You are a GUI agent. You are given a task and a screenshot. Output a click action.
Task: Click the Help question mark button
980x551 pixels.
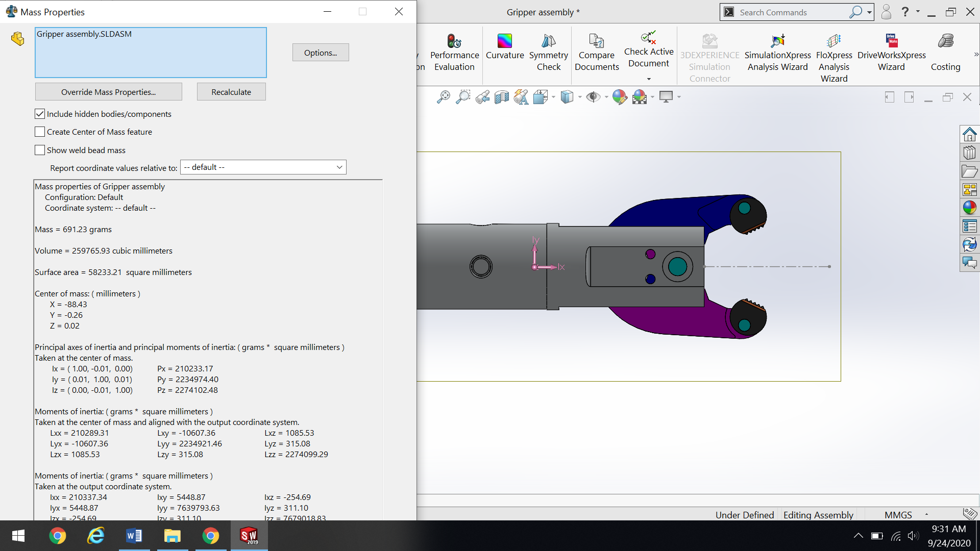[x=905, y=12]
